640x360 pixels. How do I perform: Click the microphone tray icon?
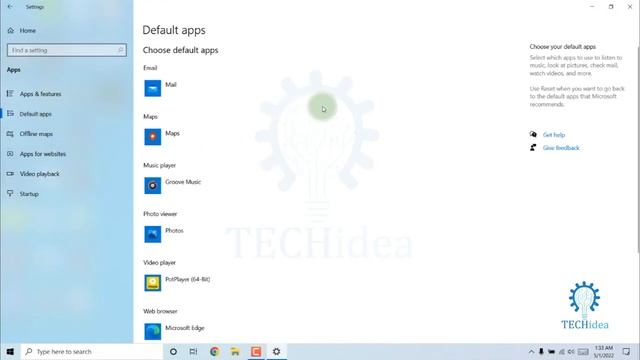click(x=541, y=351)
